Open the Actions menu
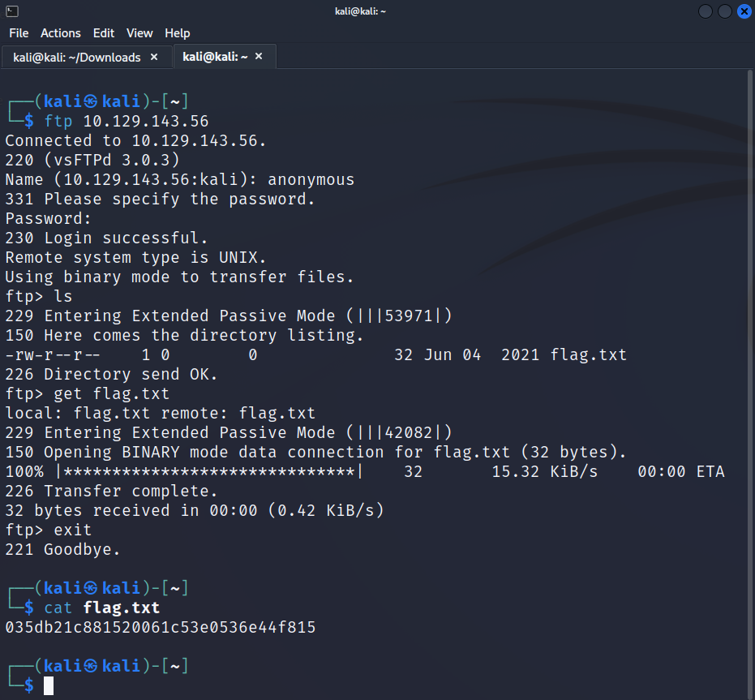Screen dimensions: 755x700 (x=61, y=33)
